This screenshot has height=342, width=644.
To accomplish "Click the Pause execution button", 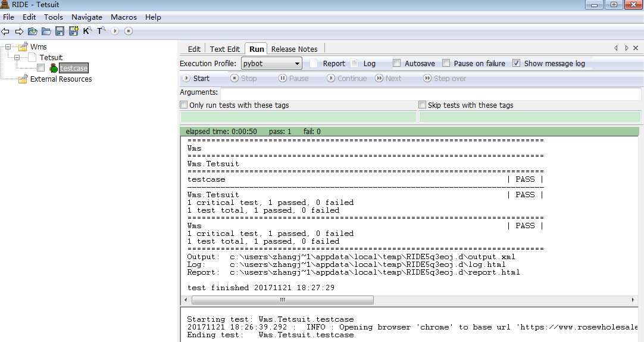I will pos(293,78).
